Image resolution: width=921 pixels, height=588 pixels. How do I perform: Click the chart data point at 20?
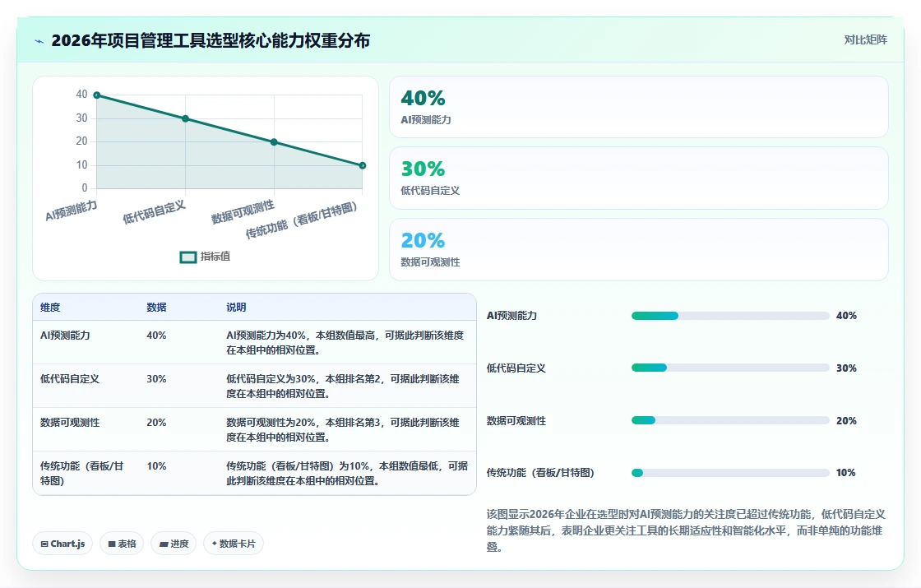click(x=274, y=142)
